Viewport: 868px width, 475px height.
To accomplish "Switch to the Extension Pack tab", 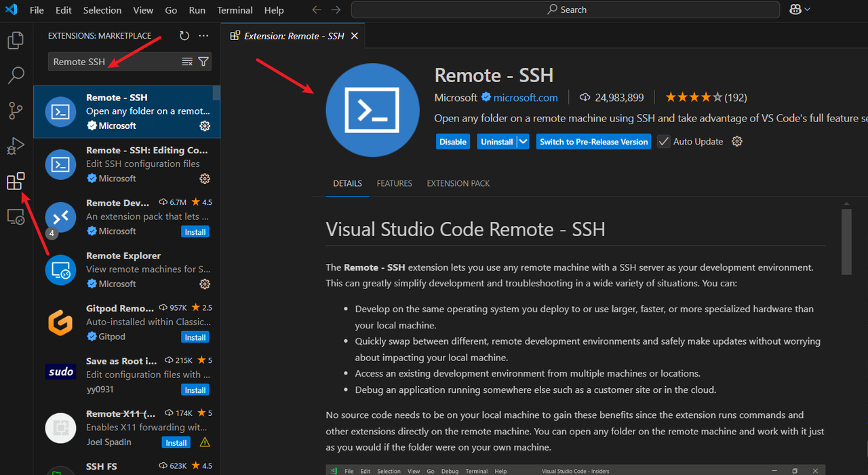I will (458, 184).
